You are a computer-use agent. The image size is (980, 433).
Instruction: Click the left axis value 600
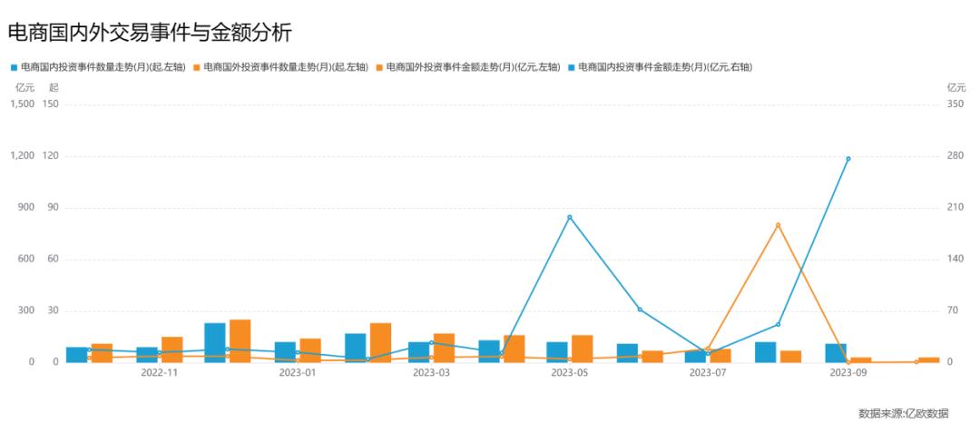tap(27, 259)
